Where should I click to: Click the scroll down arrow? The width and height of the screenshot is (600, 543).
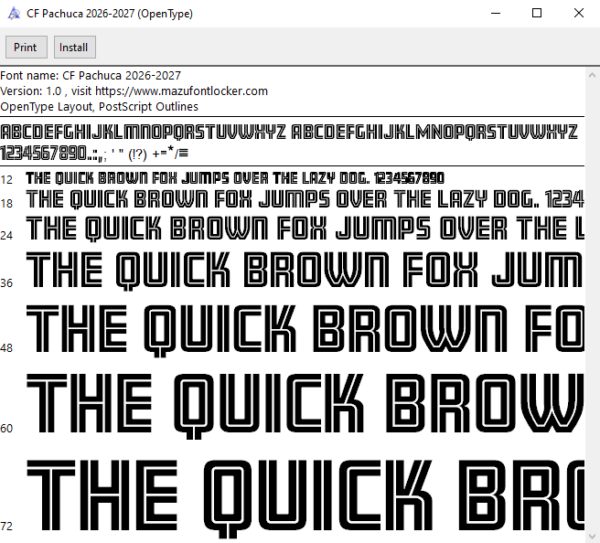coord(592,536)
